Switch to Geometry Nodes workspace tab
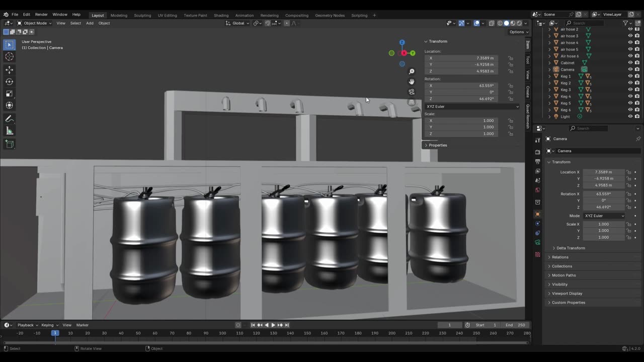This screenshot has height=362, width=644. (x=330, y=15)
